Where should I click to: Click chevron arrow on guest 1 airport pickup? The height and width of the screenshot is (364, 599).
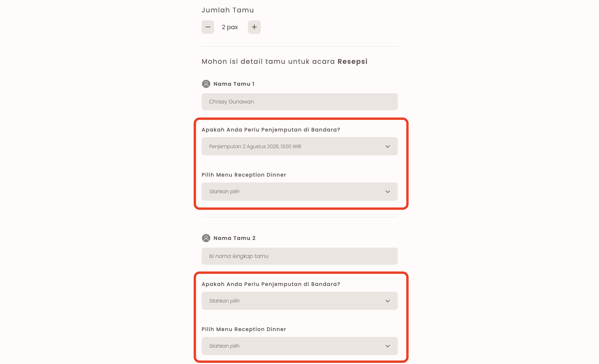388,146
